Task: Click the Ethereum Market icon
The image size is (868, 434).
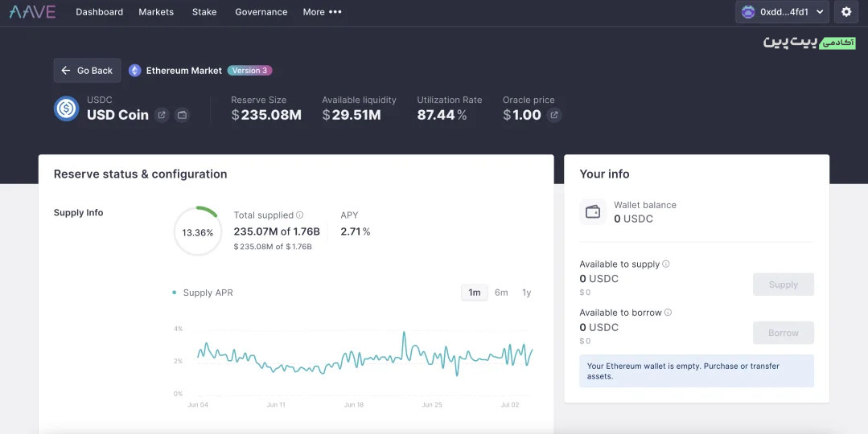Action: click(x=134, y=70)
